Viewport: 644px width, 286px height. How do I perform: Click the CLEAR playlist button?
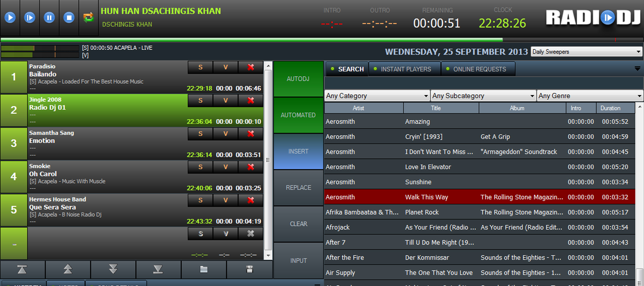298,224
